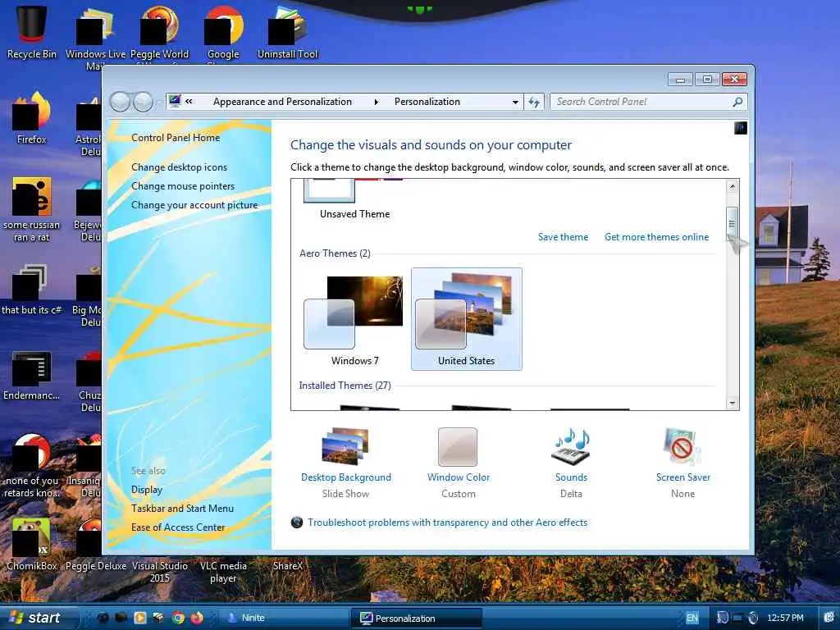Click the theme list scroll down arrow
Screen dimensions: 840x630
pyautogui.click(x=733, y=403)
